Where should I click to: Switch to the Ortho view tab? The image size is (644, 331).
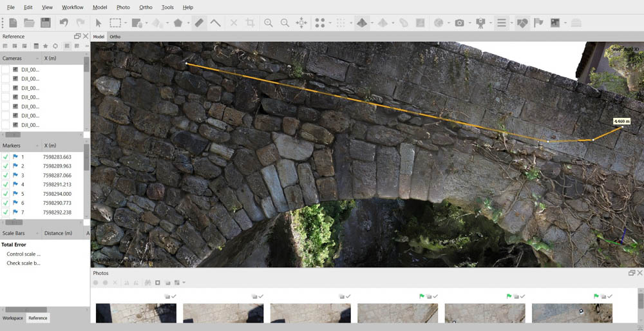tap(115, 37)
